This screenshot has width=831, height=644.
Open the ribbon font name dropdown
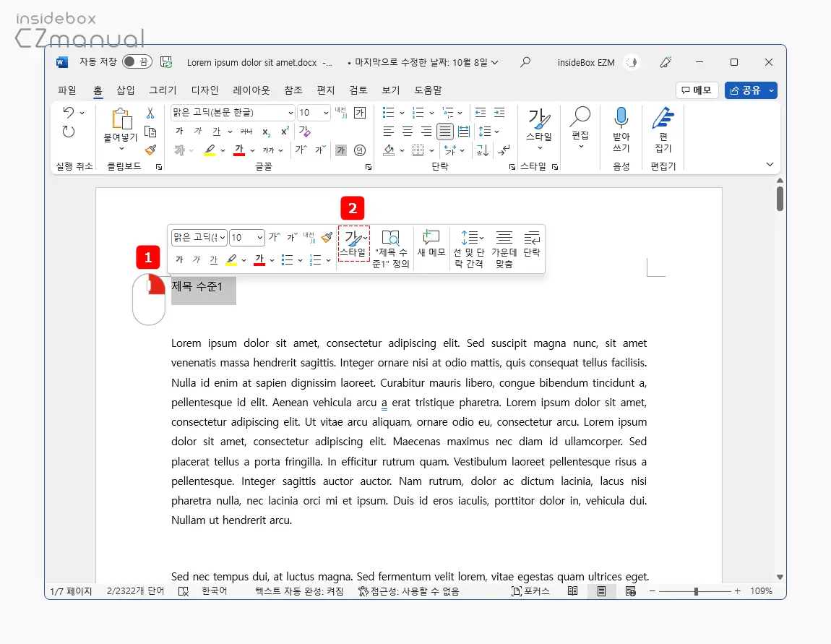click(290, 113)
